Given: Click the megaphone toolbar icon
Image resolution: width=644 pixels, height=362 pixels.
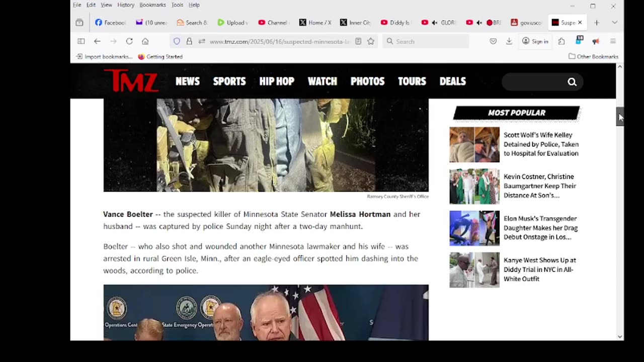Looking at the screenshot, I should coord(596,41).
